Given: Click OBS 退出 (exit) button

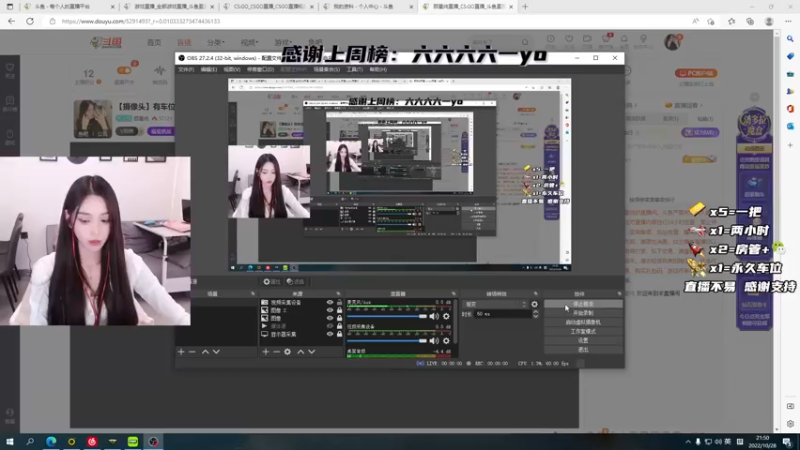Looking at the screenshot, I should click(583, 350).
